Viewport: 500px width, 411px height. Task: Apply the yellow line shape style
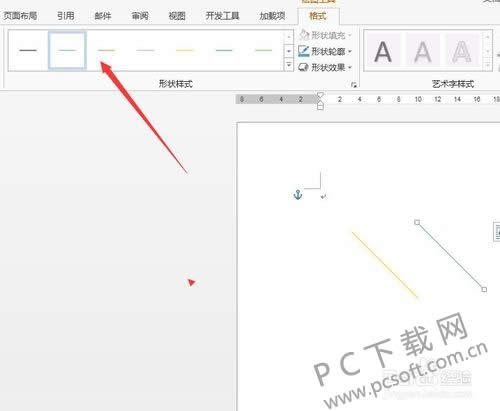coord(185,50)
